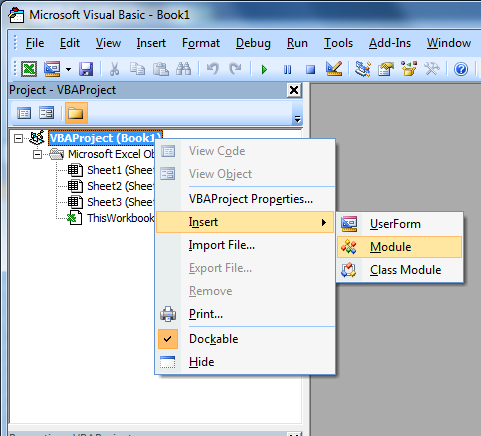Open the View menu
481x436 pixels.
(108, 43)
